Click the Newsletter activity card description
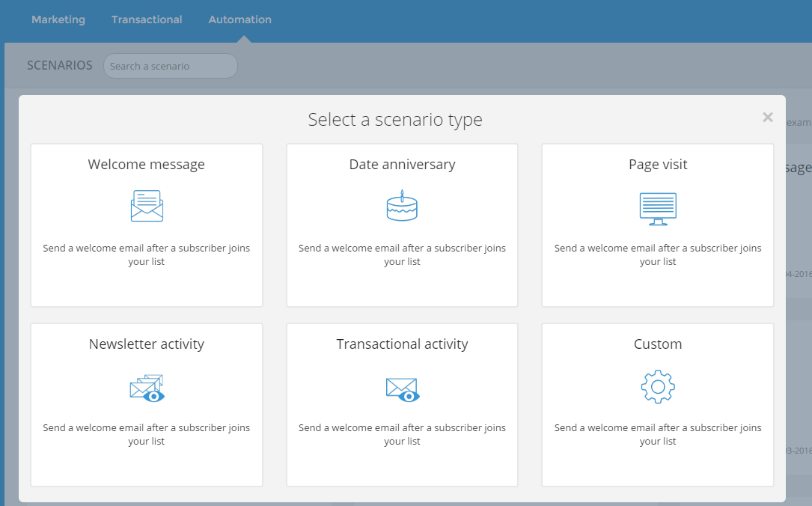812x506 pixels. point(147,435)
